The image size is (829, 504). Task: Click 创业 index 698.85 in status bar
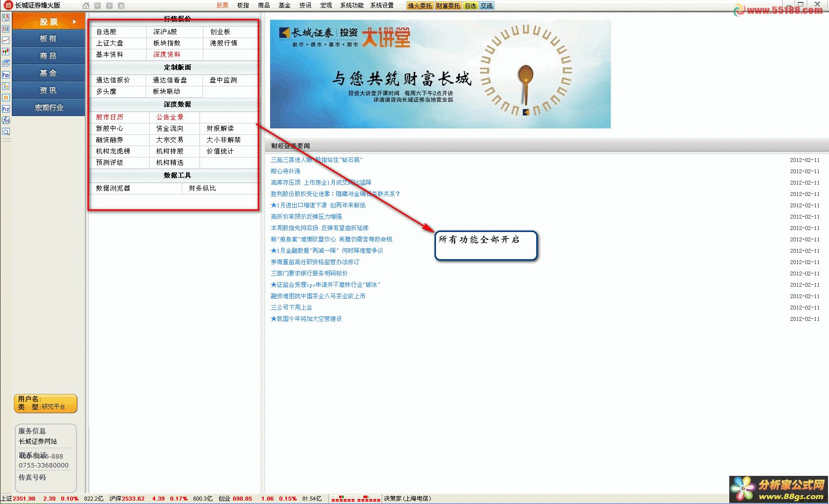click(242, 499)
